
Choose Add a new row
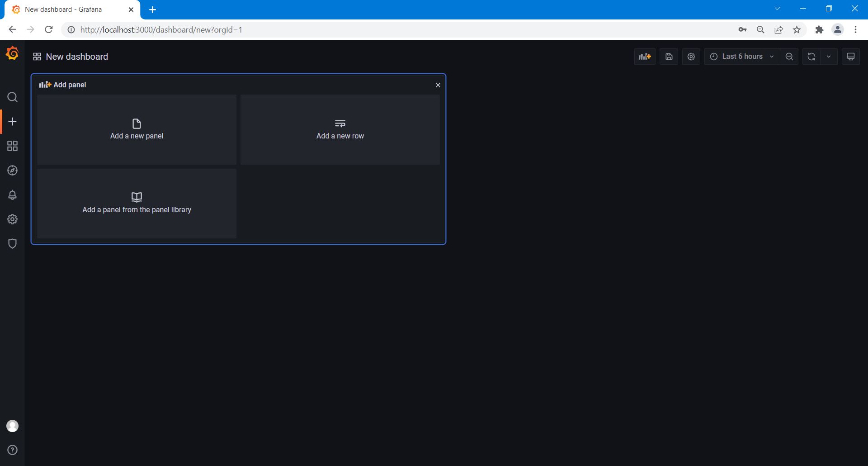pyautogui.click(x=340, y=130)
